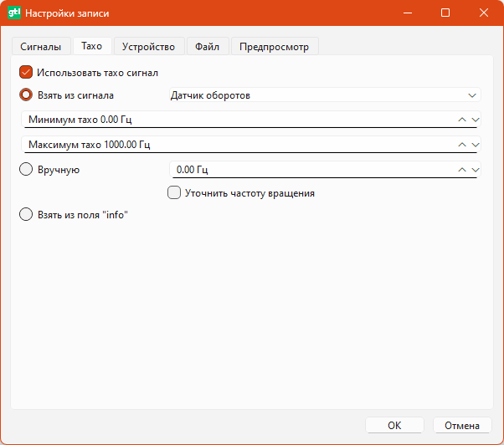This screenshot has width=504, height=445.
Task: Open the Устройство tab
Action: point(148,47)
